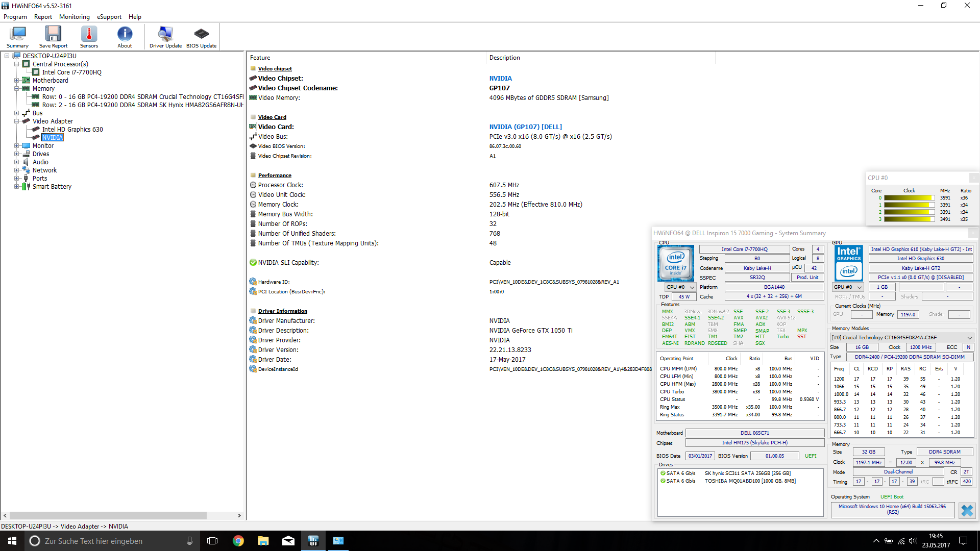Click the Task View taskbar icon
980x551 pixels.
point(212,541)
